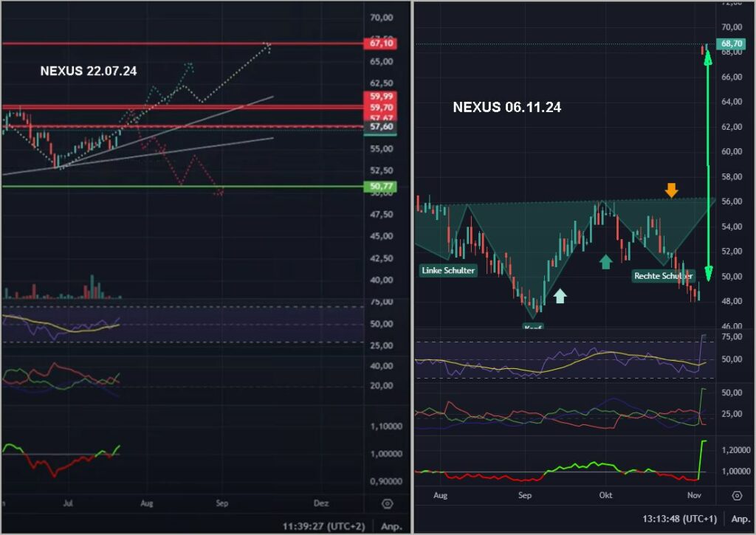The height and width of the screenshot is (535, 756).
Task: Select the orange down arrow marker
Action: tap(670, 190)
